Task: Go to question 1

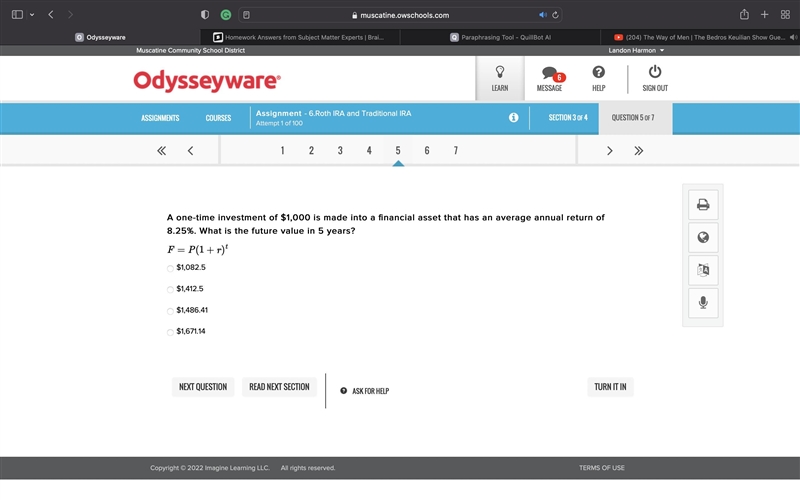Action: coord(282,151)
